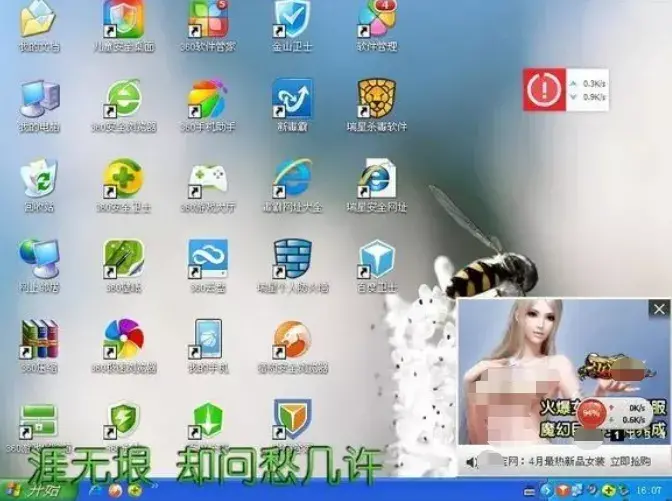Open 360 Compression (360压缩) books icon
The image size is (672, 501).
(x=38, y=340)
